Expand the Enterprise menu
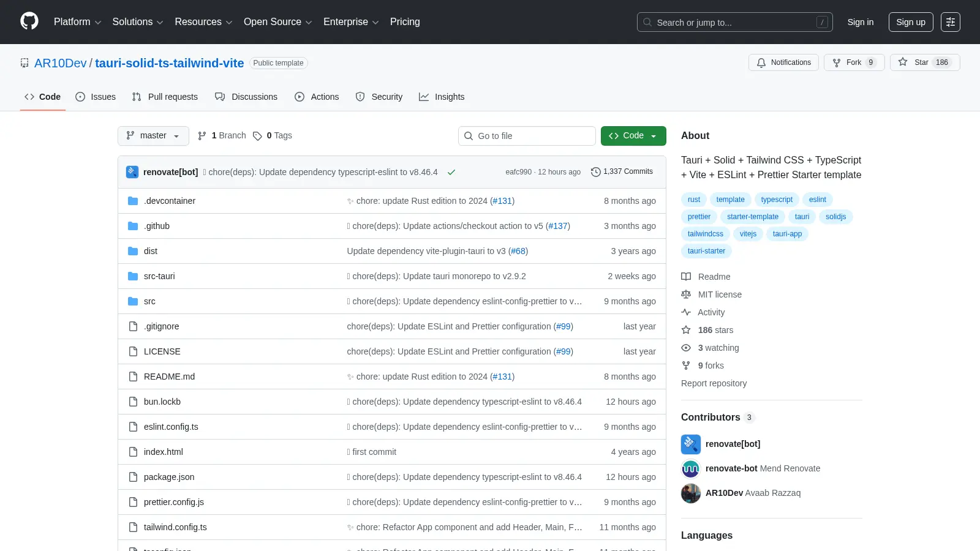This screenshot has width=980, height=551. (x=351, y=22)
